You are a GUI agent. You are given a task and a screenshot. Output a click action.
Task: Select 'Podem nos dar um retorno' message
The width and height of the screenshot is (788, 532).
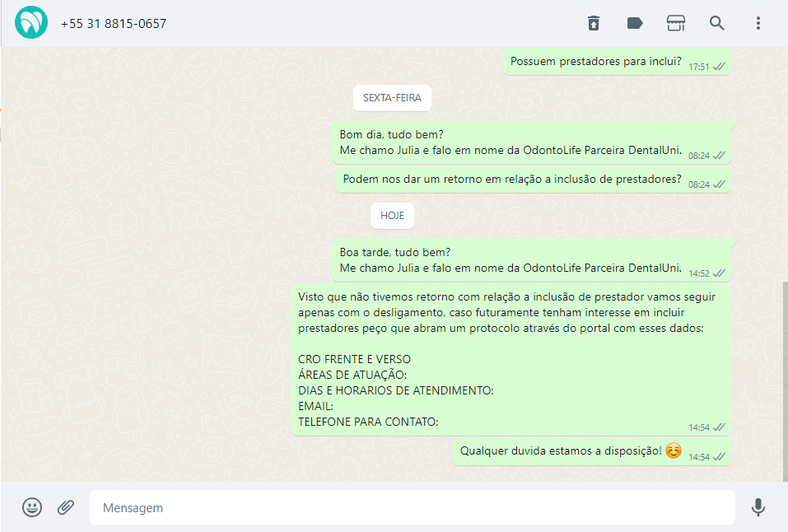pyautogui.click(x=533, y=180)
